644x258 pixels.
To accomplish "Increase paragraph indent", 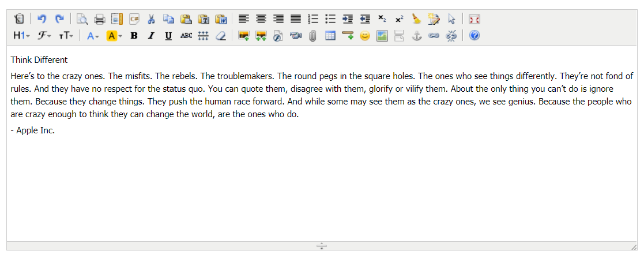I will tap(348, 19).
